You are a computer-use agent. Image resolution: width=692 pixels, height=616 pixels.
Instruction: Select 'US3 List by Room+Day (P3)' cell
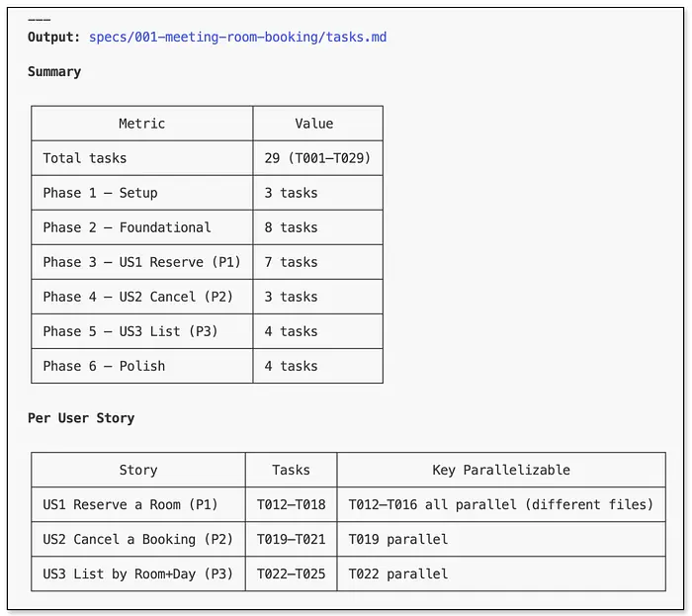pyautogui.click(x=138, y=573)
